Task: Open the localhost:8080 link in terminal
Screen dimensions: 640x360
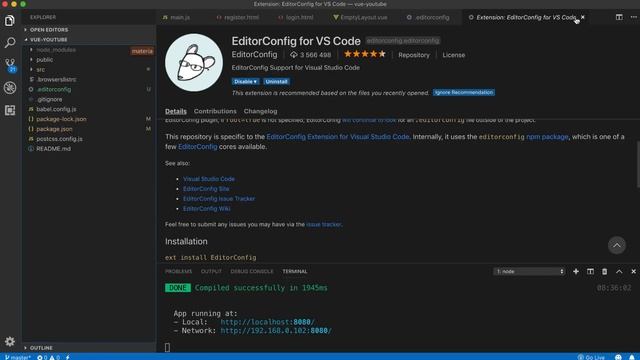Action: coord(267,322)
